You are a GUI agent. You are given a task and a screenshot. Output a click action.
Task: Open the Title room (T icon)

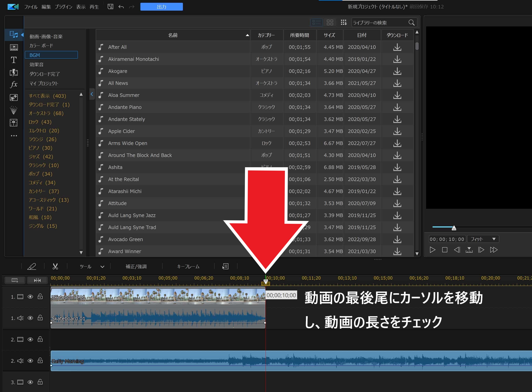(x=14, y=60)
